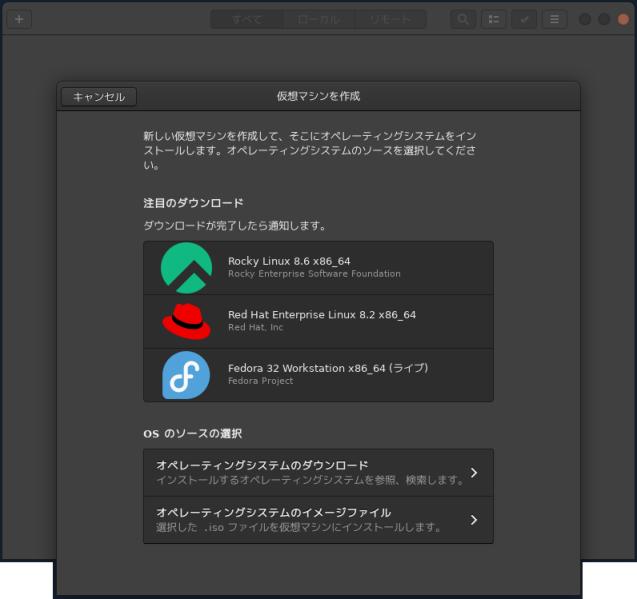Click selection checkmark icon in Boxes header
This screenshot has height=599, width=637.
coord(524,19)
